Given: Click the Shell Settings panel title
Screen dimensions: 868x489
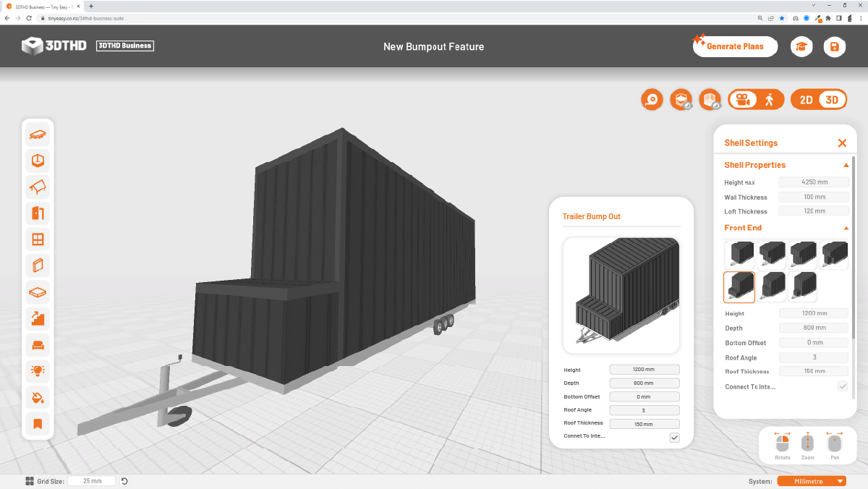Looking at the screenshot, I should [751, 143].
